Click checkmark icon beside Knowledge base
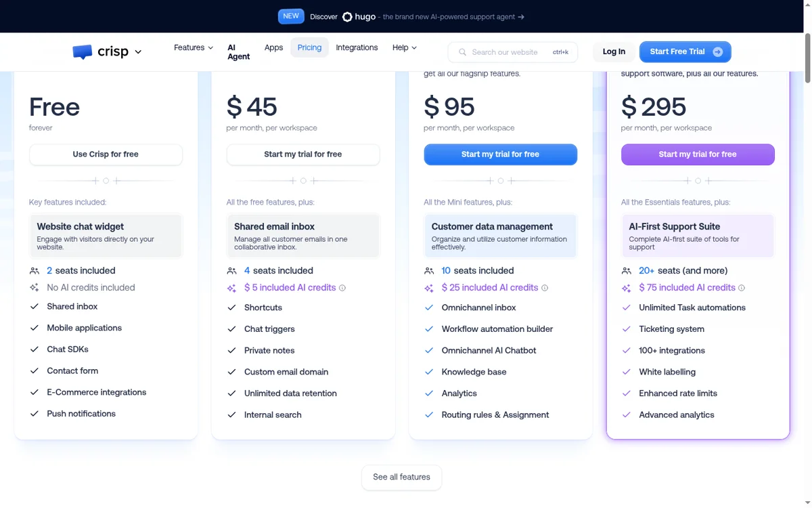The image size is (812, 508). 429,372
